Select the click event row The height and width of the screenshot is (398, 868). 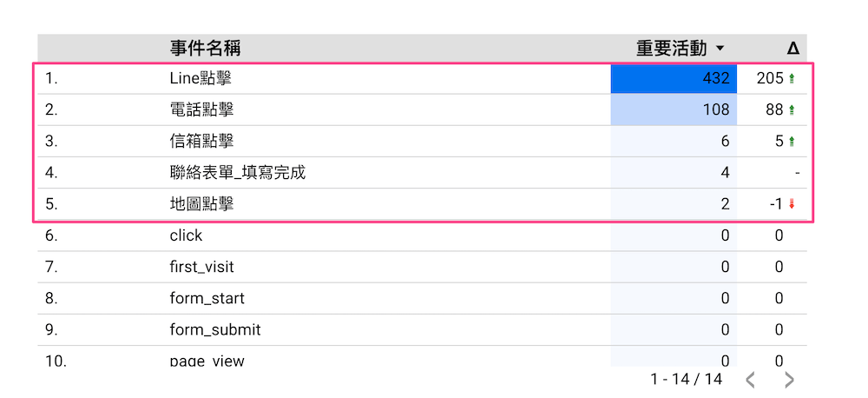tap(186, 235)
